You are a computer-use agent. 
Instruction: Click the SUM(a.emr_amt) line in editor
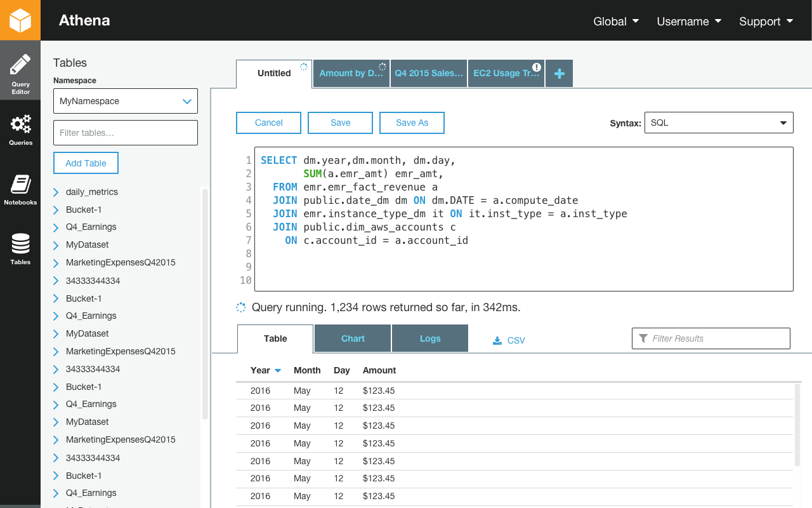coord(373,174)
